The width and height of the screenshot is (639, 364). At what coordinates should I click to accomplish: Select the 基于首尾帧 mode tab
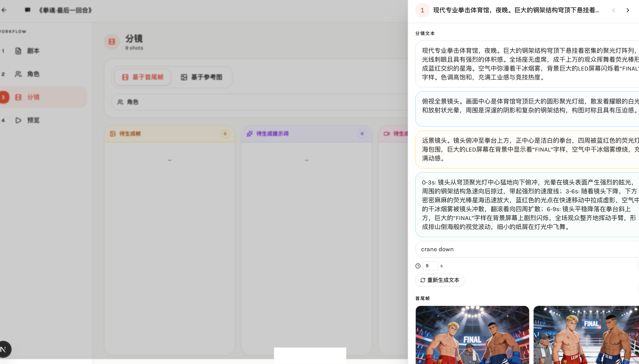pyautogui.click(x=143, y=77)
